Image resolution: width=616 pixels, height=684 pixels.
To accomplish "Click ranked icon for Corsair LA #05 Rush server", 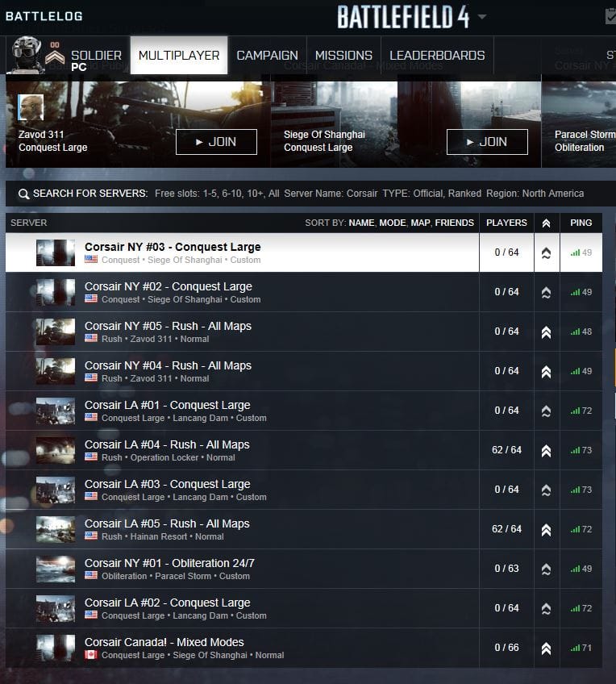I will tap(546, 530).
